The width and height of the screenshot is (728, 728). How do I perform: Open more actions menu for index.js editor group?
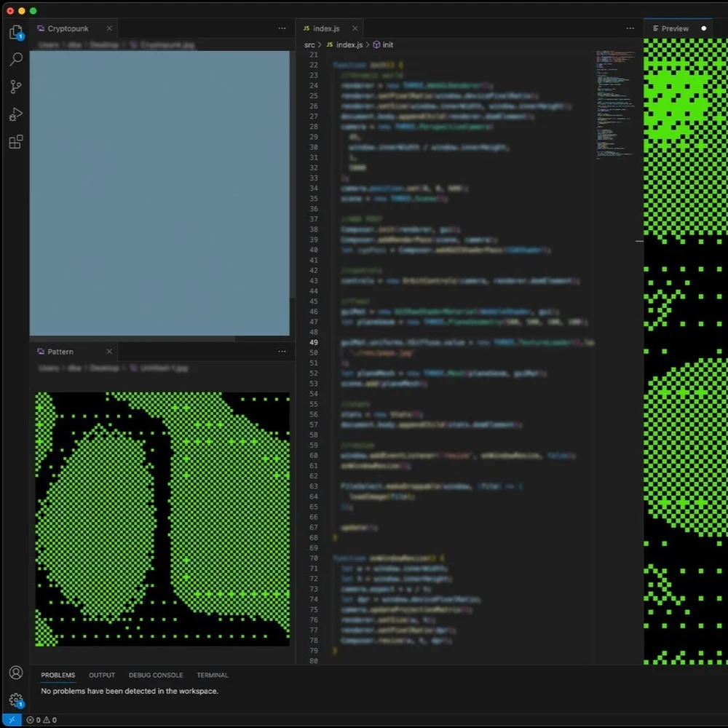click(x=630, y=28)
